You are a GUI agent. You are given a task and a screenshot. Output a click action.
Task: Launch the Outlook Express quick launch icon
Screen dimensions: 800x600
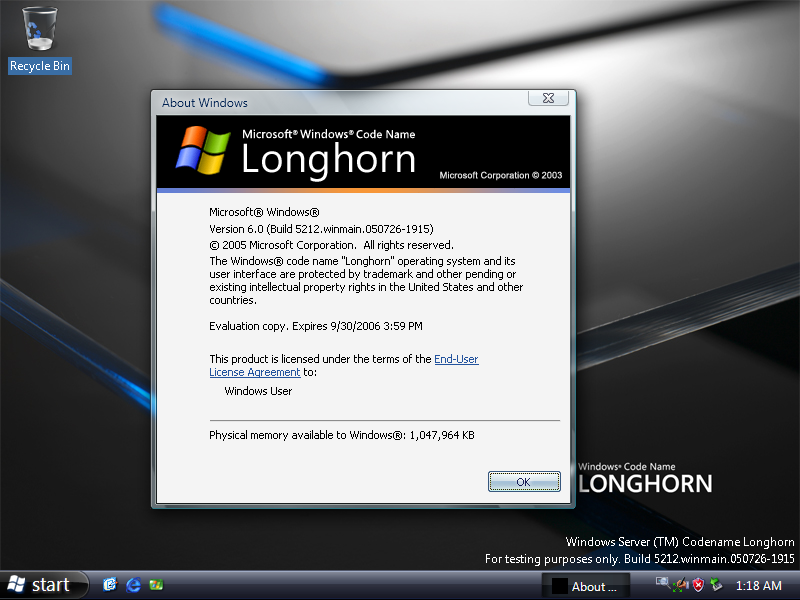[110, 585]
